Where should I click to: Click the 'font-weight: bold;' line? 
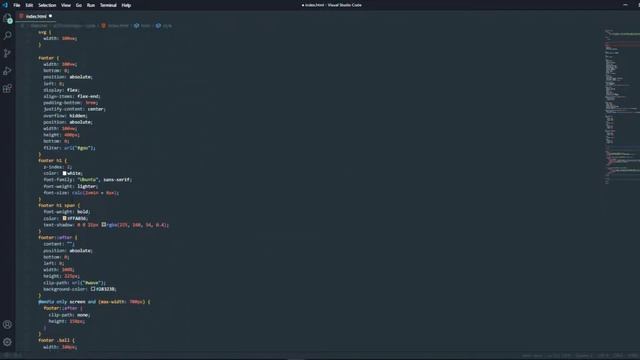67,212
